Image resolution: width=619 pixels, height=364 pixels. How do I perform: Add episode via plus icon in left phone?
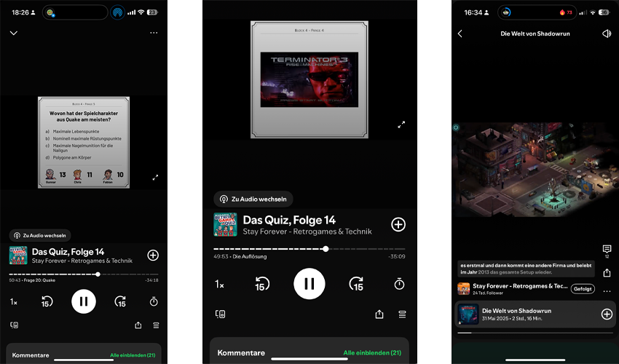(x=153, y=255)
